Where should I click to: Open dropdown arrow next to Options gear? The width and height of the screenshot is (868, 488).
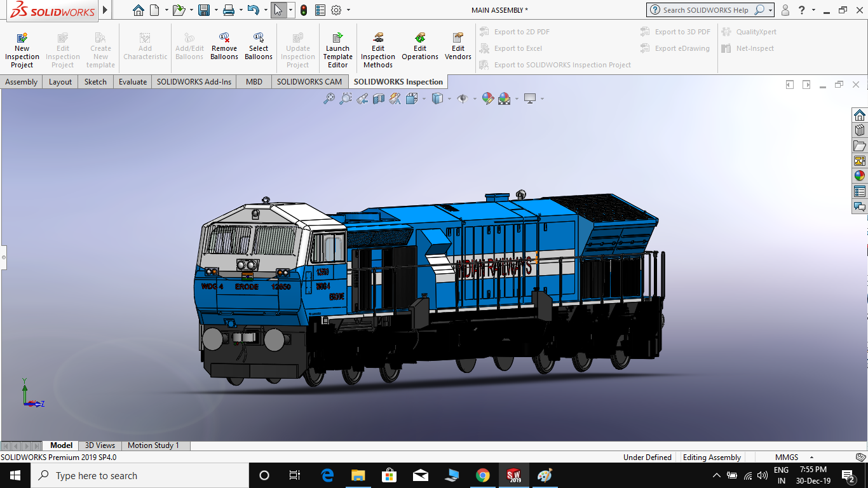(x=348, y=10)
